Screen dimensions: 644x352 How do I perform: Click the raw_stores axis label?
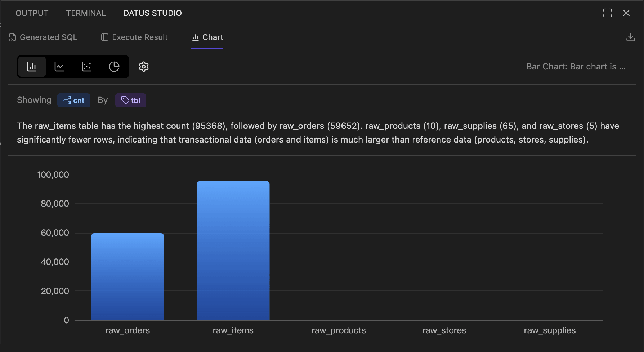coord(444,330)
